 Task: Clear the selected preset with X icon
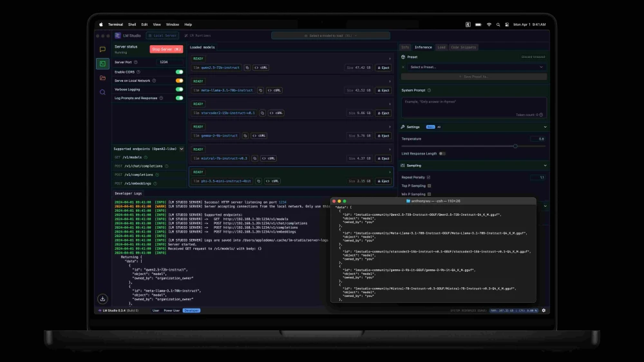(403, 67)
